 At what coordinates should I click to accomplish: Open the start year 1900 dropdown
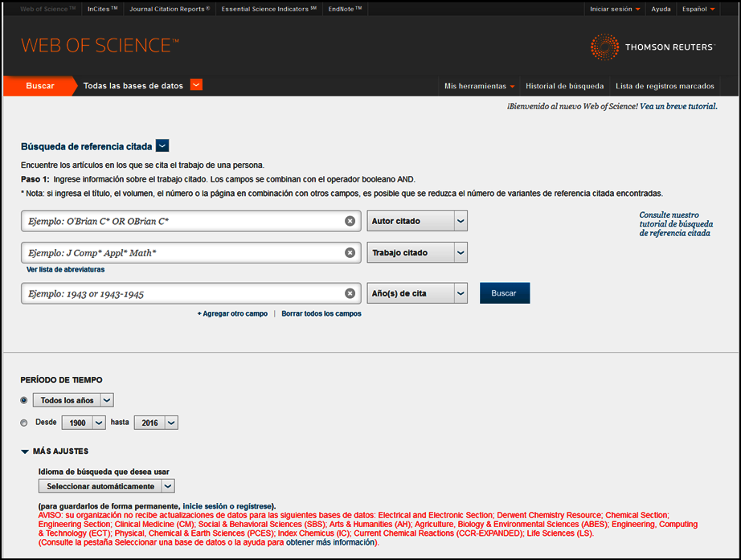(x=84, y=423)
